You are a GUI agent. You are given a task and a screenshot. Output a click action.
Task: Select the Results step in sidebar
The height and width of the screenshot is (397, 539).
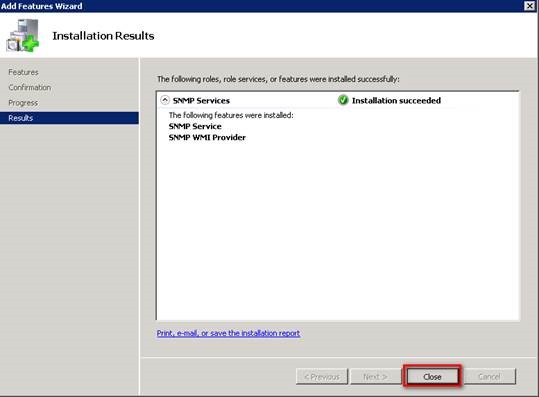69,118
